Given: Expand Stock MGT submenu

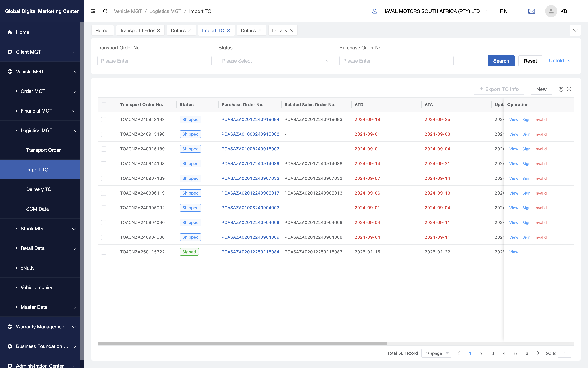Looking at the screenshot, I should (40, 229).
